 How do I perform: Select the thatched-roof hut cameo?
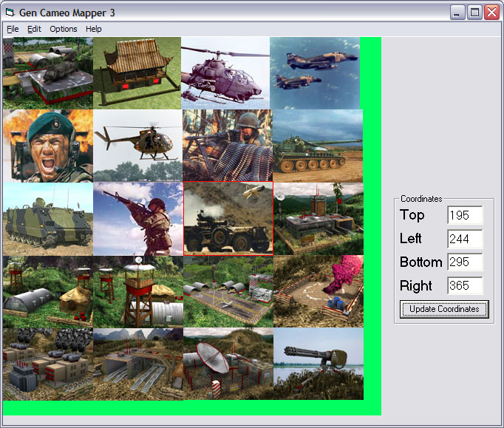click(x=137, y=73)
